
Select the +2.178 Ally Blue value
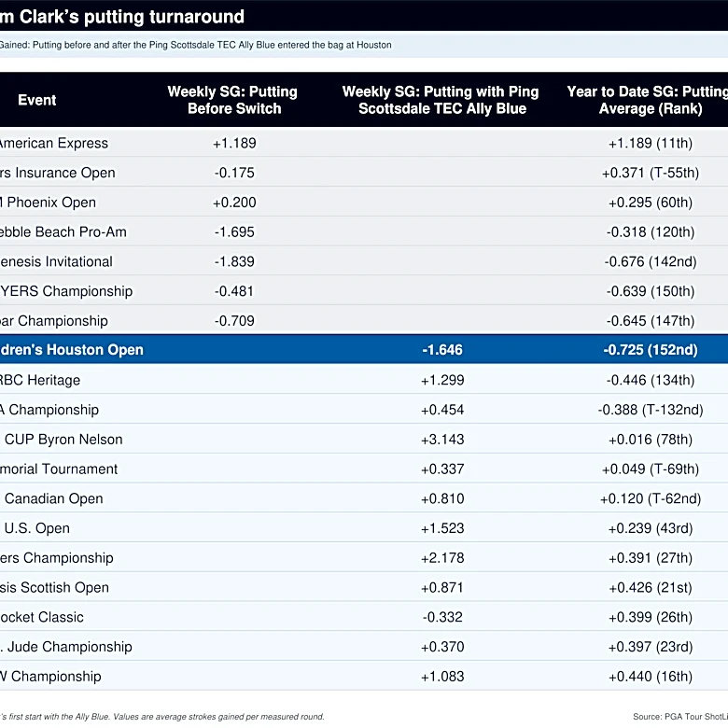pyautogui.click(x=442, y=558)
